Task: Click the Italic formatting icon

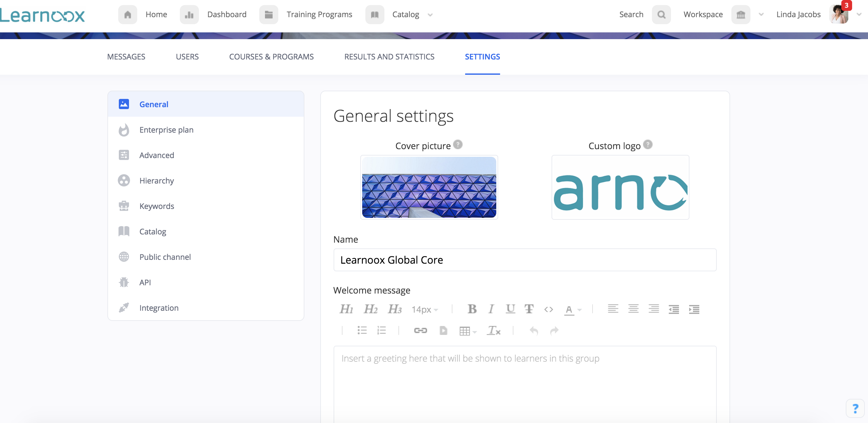Action: [491, 309]
